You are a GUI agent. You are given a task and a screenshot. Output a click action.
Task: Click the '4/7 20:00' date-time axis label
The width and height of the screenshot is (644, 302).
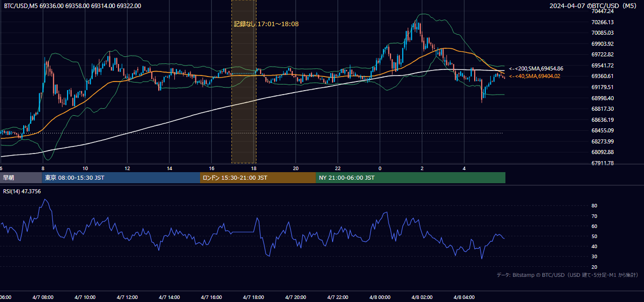(296, 297)
